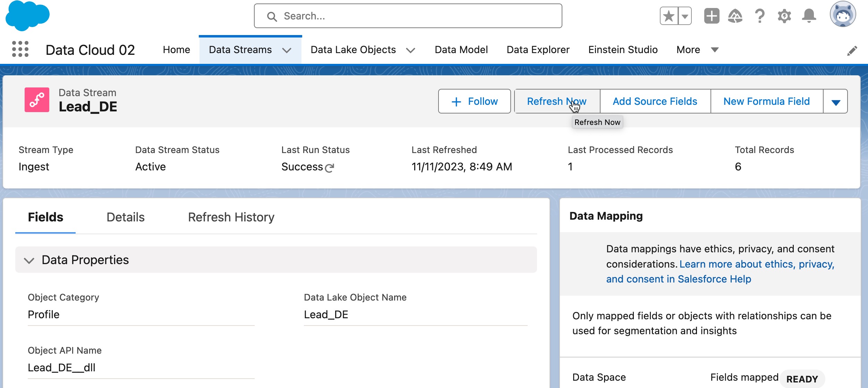Open the Data Lake Objects tab
Image resolution: width=868 pixels, height=388 pixels.
353,50
